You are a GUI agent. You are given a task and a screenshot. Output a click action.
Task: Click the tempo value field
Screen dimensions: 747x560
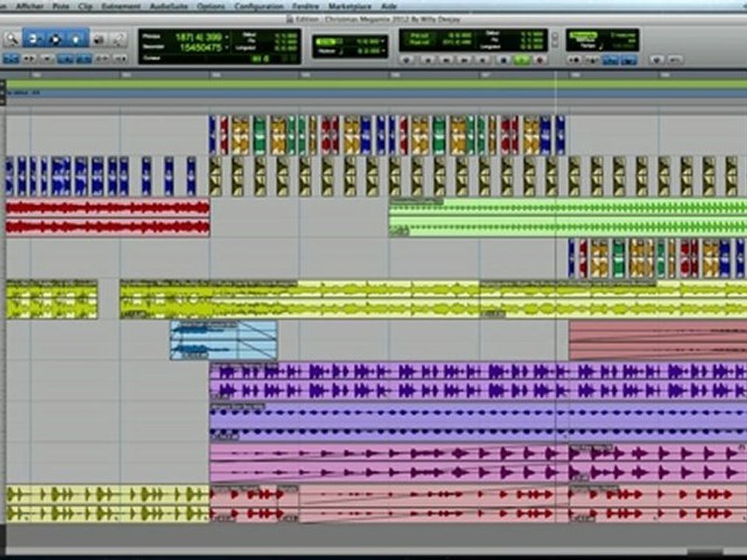click(622, 46)
